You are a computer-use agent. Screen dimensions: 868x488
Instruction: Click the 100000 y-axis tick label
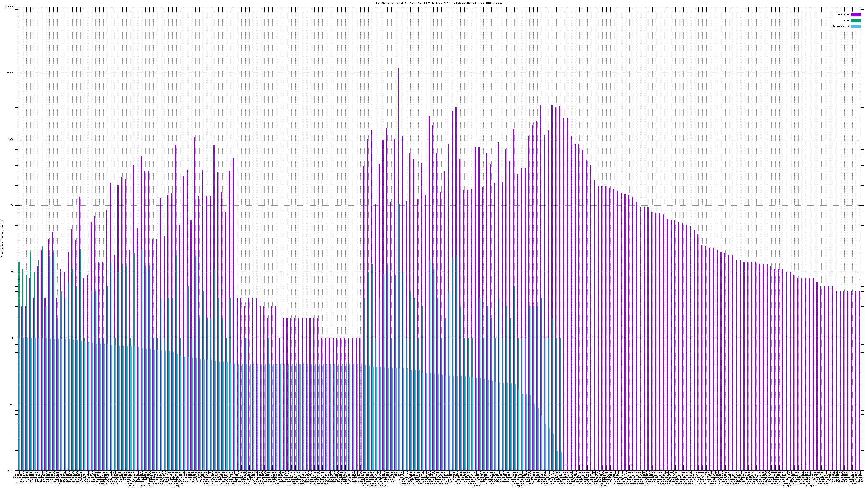coord(10,7)
